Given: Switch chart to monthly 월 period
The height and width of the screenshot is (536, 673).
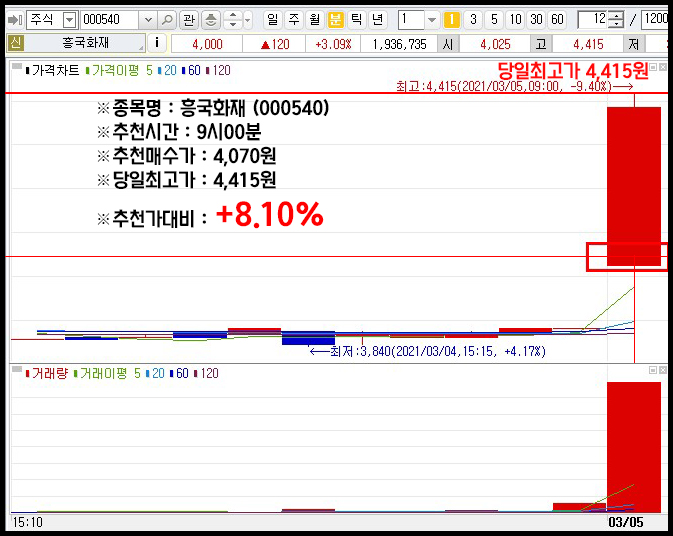Looking at the screenshot, I should 315,20.
